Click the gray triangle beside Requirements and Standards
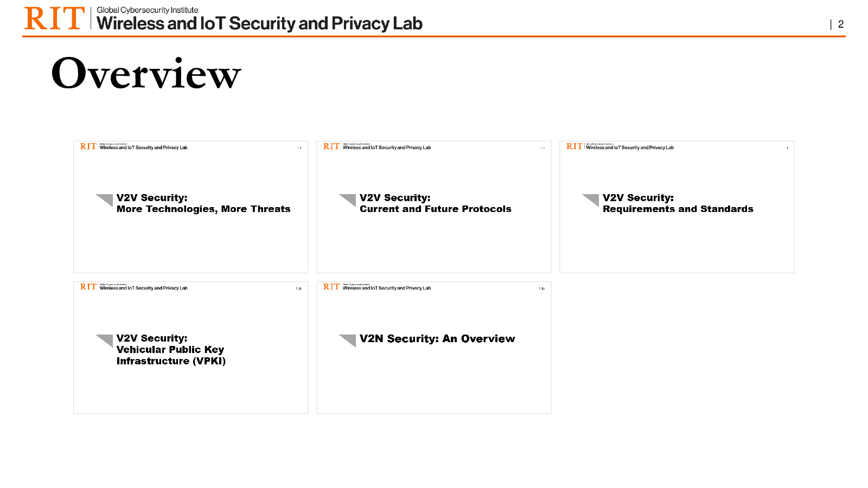This screenshot has width=868, height=488. pyautogui.click(x=590, y=200)
